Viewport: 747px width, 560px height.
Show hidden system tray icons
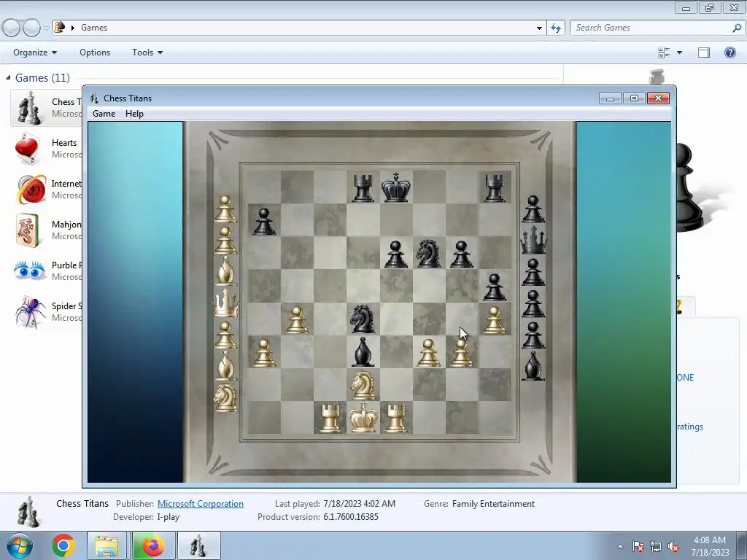click(620, 546)
